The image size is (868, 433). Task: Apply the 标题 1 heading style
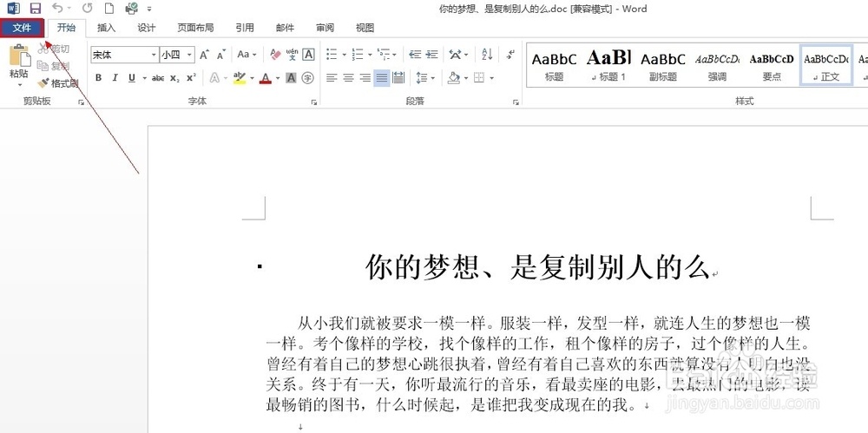(x=608, y=65)
